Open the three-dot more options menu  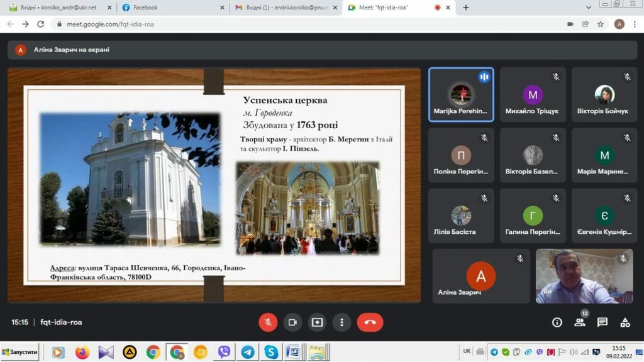[341, 322]
